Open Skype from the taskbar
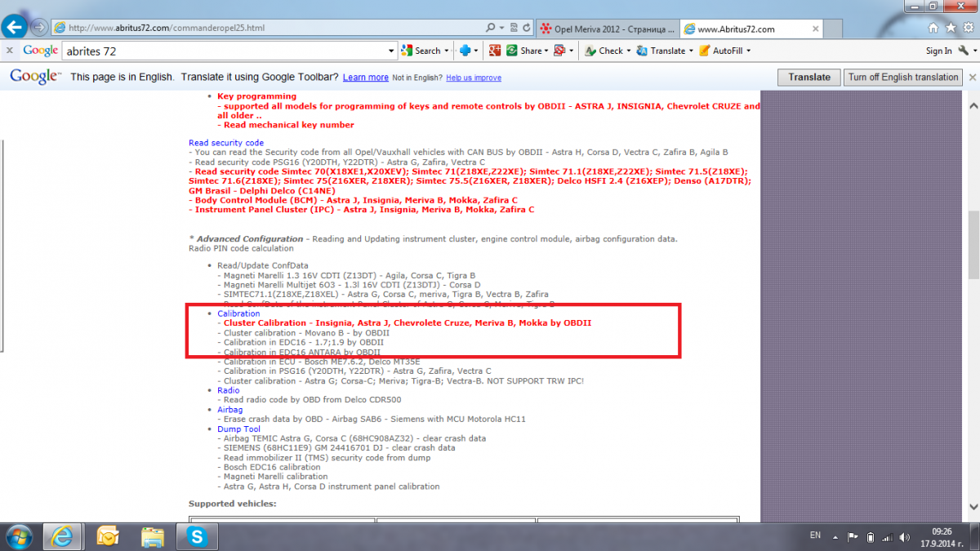 [196, 536]
